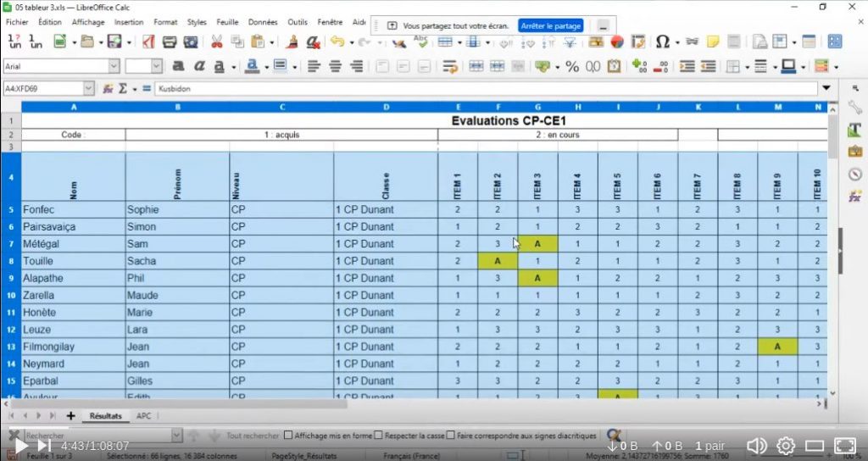Image resolution: width=868 pixels, height=461 pixels.
Task: Click the Copy icon
Action: (237, 42)
